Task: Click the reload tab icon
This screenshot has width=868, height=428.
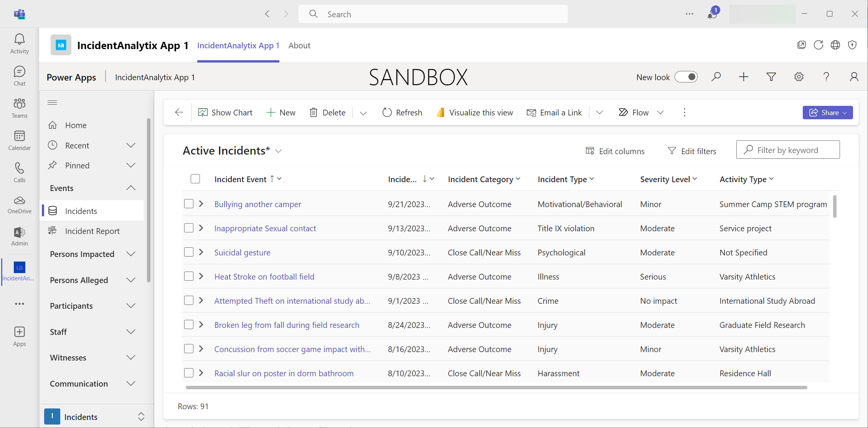Action: [818, 45]
